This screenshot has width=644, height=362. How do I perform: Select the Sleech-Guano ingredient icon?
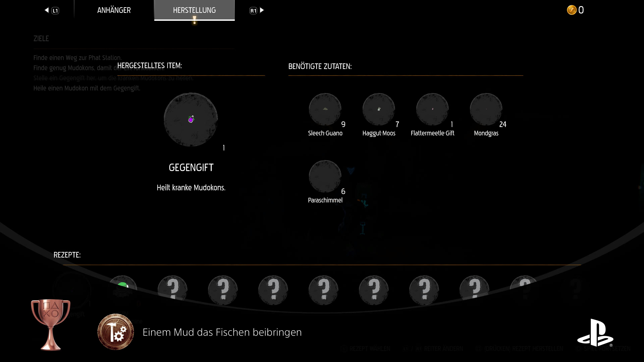(325, 109)
